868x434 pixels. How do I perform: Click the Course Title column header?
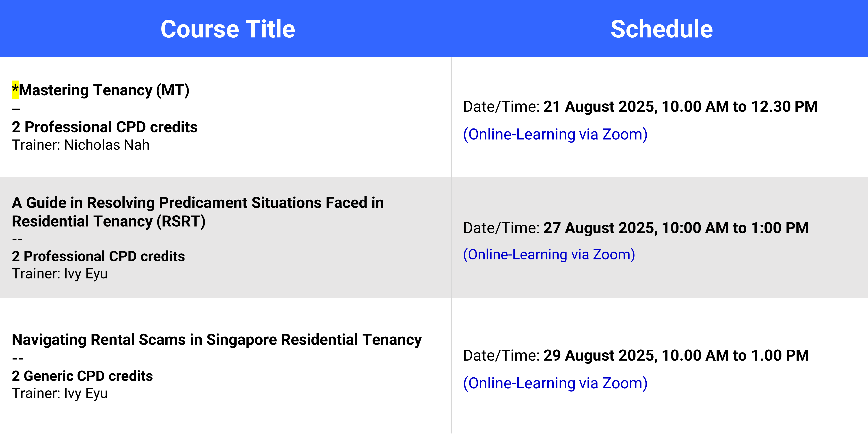[228, 29]
